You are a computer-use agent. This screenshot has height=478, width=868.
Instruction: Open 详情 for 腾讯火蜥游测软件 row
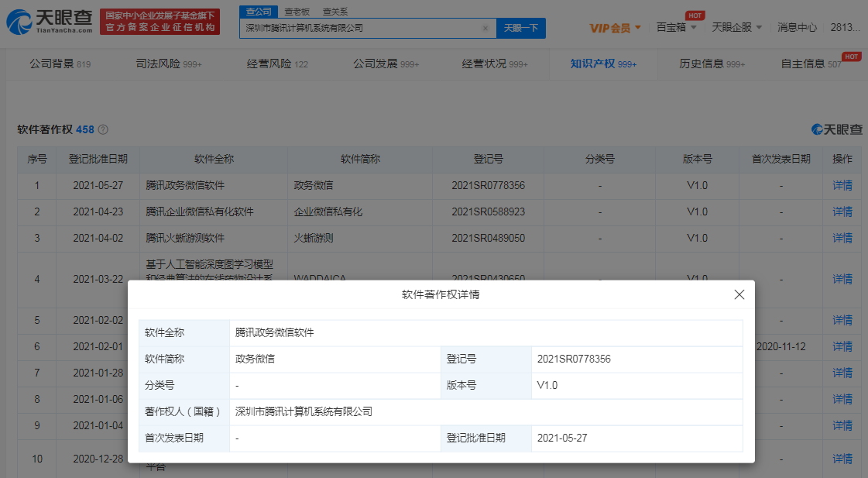pyautogui.click(x=842, y=238)
